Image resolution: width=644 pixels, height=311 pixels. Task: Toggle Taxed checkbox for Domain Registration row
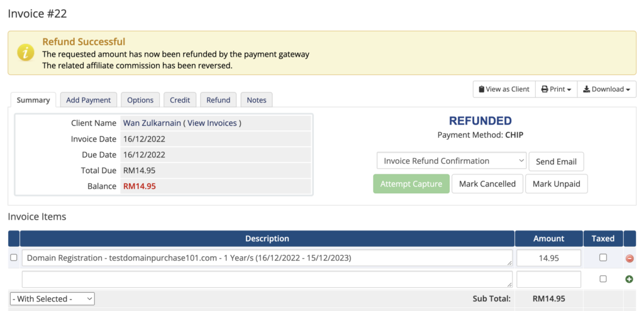coord(603,257)
